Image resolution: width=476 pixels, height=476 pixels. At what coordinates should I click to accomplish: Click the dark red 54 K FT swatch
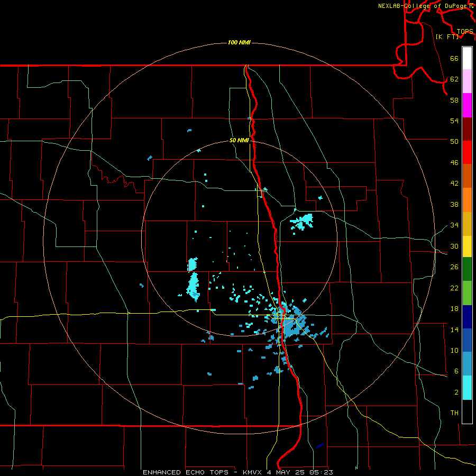467,129
